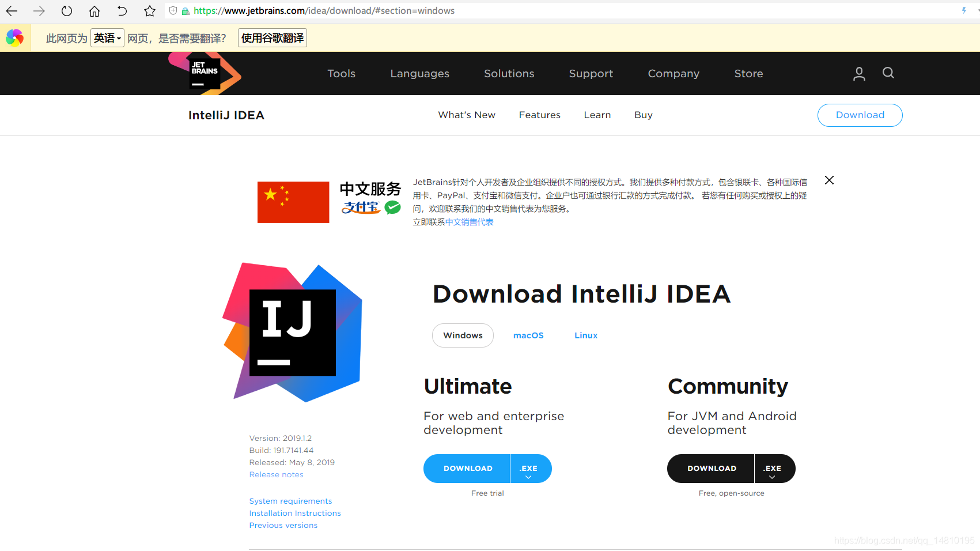The width and height of the screenshot is (980, 551).
Task: Click the green WeChat Pay icon
Action: click(x=393, y=207)
